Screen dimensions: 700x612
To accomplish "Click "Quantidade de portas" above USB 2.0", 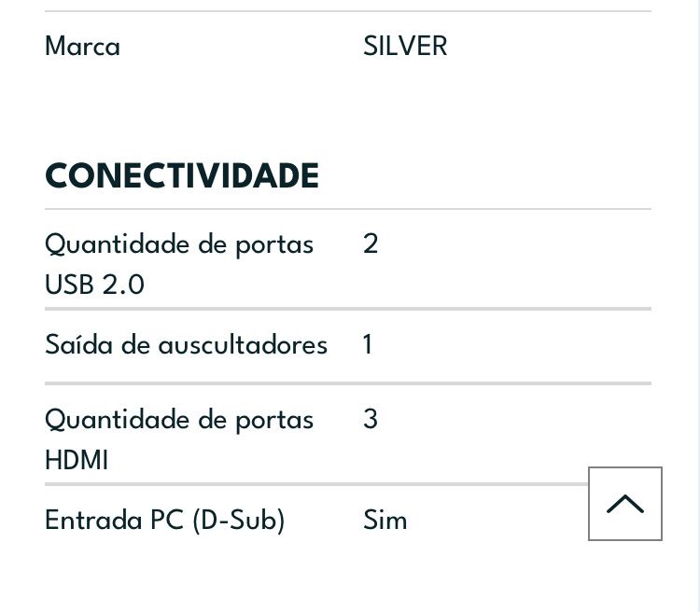I will (x=179, y=243).
